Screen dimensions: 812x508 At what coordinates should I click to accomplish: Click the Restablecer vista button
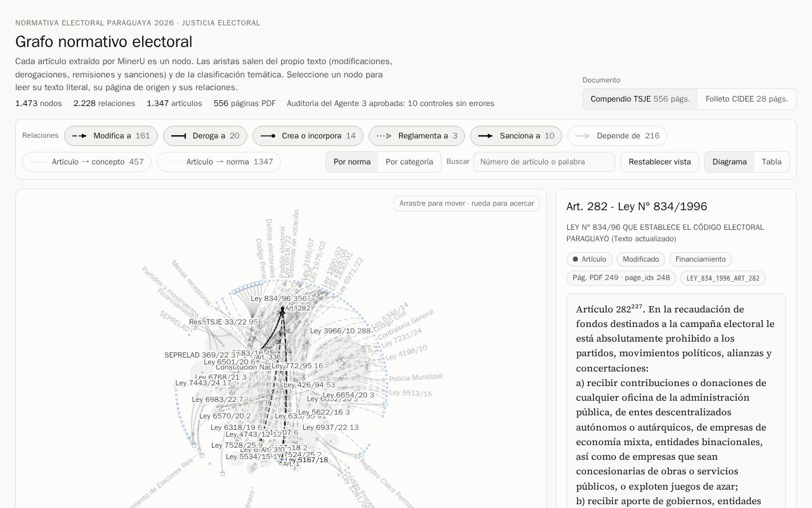(660, 162)
